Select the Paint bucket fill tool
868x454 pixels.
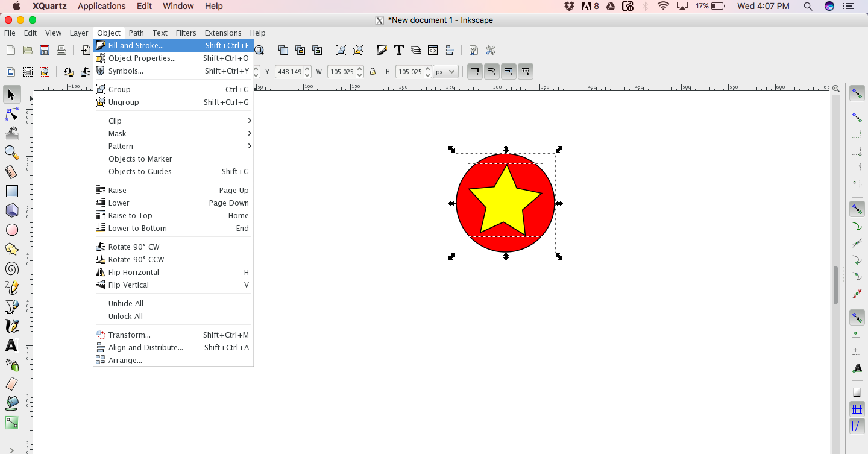(x=11, y=403)
